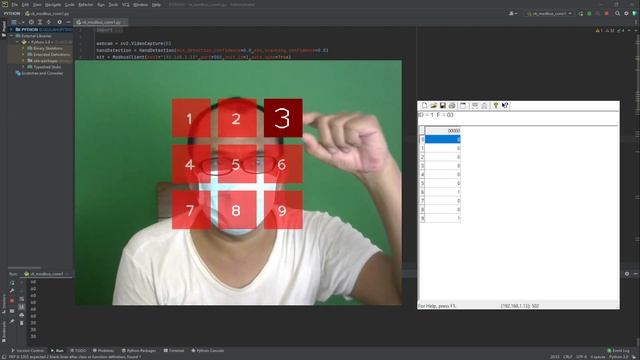Select register row 6 value cell in Modbus table
The image size is (640, 360).
click(442, 192)
